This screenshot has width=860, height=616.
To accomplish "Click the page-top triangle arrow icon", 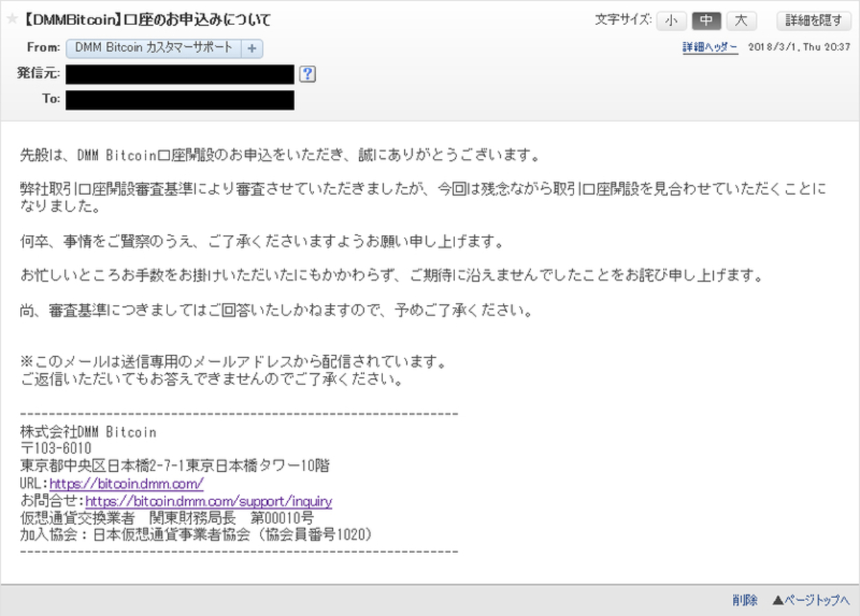I will click(x=777, y=600).
